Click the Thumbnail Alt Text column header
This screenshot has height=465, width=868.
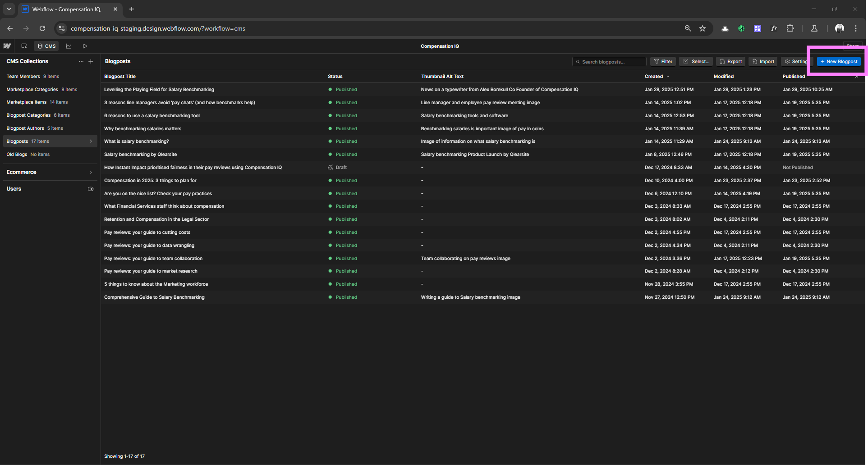click(x=442, y=77)
